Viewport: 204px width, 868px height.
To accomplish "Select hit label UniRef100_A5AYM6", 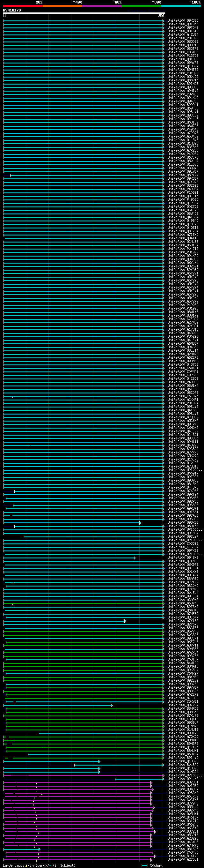I will pyautogui.click(x=183, y=526).
